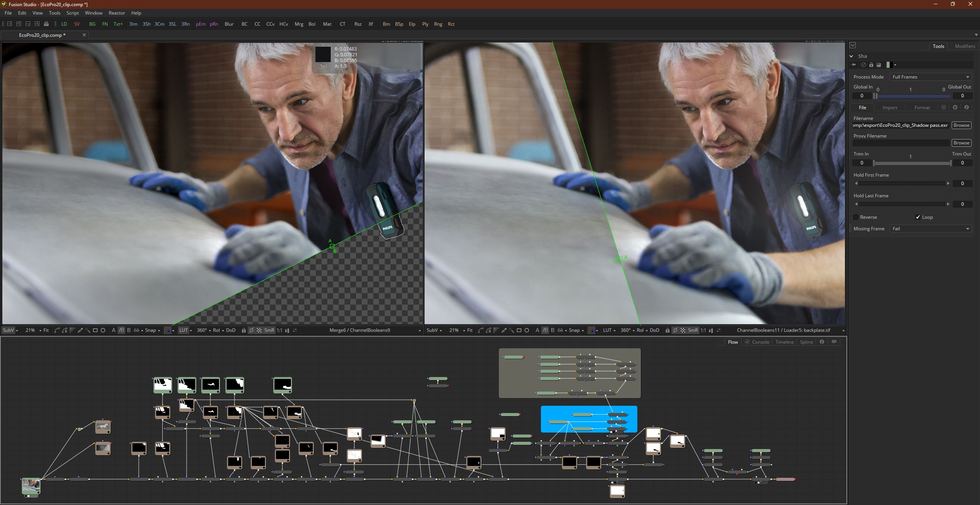Open the Process Mode dropdown
This screenshot has width=980, height=505.
[x=931, y=77]
